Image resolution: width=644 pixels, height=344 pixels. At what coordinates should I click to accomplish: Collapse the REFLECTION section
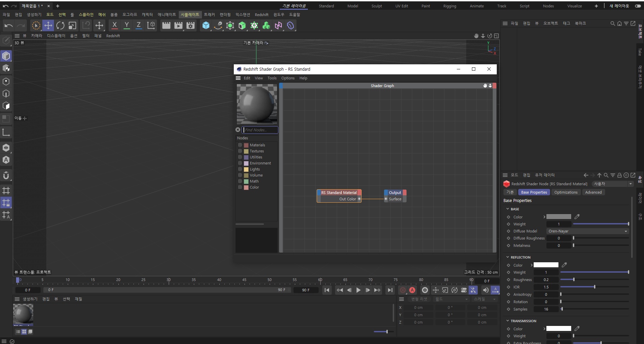pos(507,257)
